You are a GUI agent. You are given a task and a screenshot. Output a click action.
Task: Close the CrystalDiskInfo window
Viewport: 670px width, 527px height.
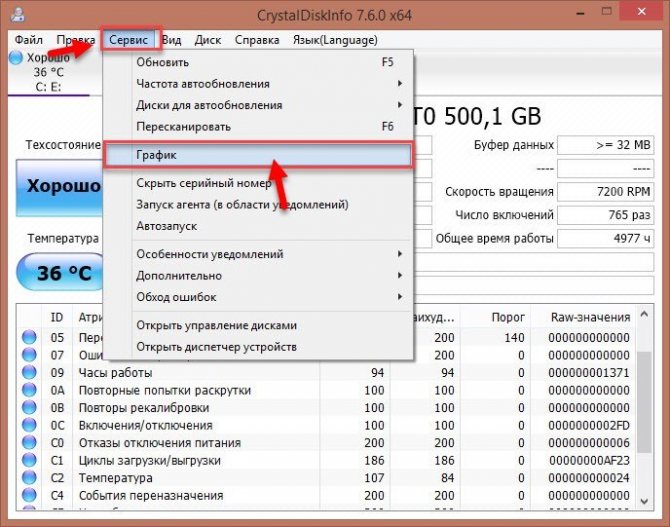[x=642, y=12]
